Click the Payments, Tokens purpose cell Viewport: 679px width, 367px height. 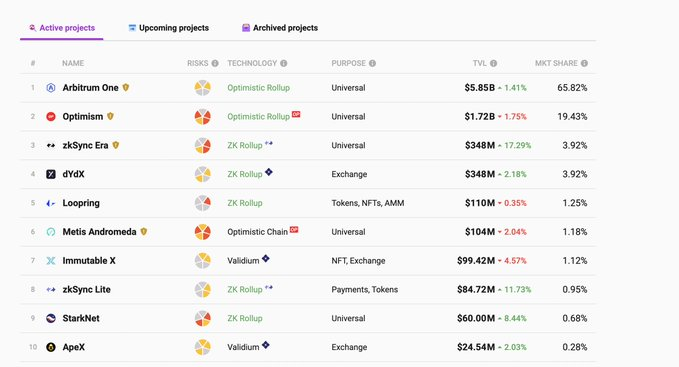[365, 290]
